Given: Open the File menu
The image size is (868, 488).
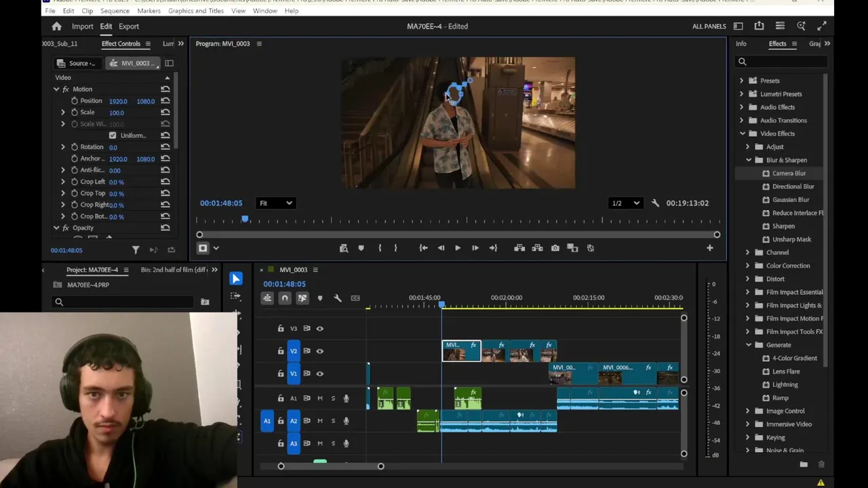Looking at the screenshot, I should coord(50,11).
